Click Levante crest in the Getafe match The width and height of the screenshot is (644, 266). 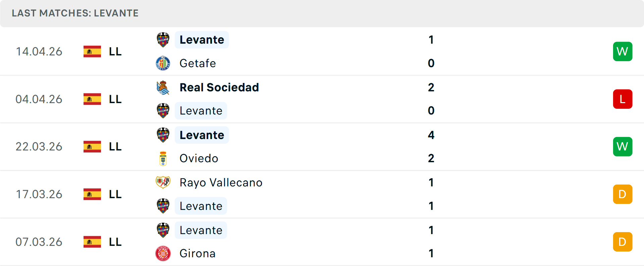[163, 40]
